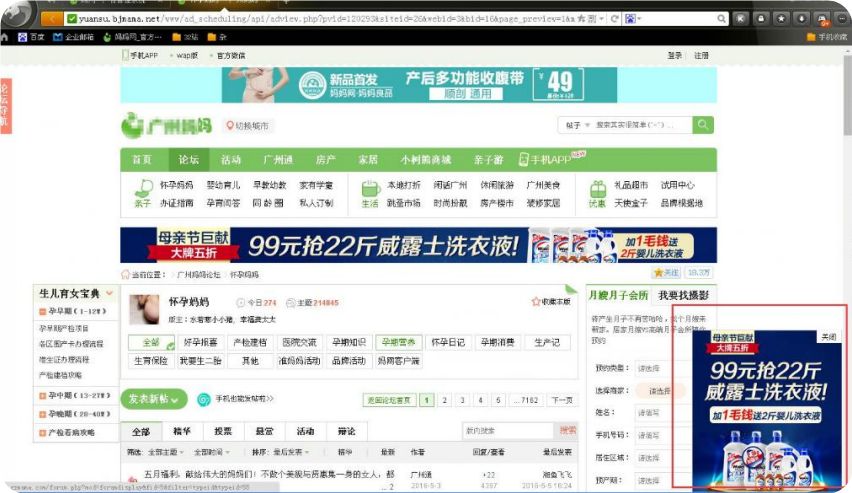The image size is (852, 493).
Task: Expand the 发表新帖 dropdown button
Action: click(154, 399)
